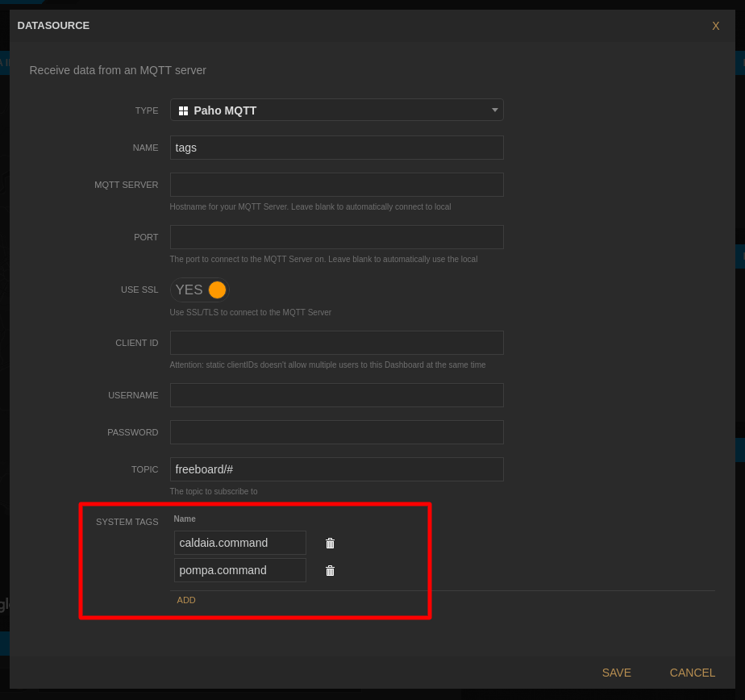
Task: Click the USERNAME input field
Action: 336,395
